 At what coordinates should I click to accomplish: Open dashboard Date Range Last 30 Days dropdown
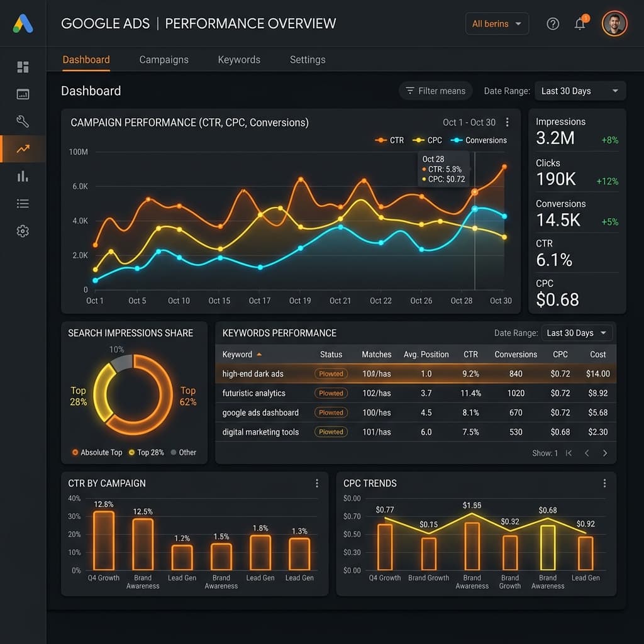580,91
